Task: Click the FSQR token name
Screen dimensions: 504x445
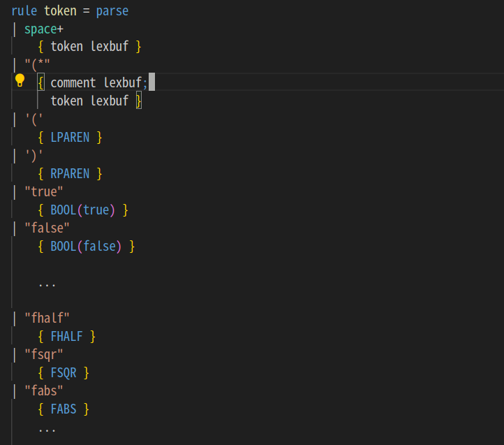Action: 64,373
